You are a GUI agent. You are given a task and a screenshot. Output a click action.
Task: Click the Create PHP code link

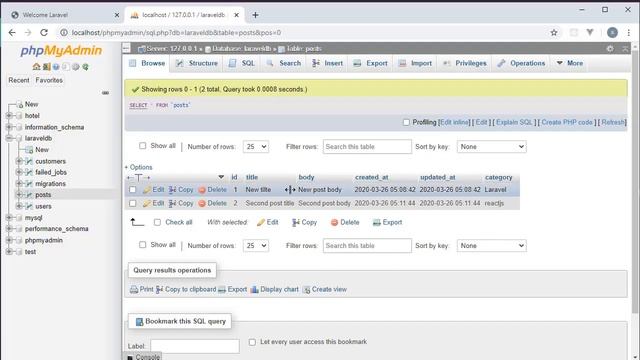point(567,122)
